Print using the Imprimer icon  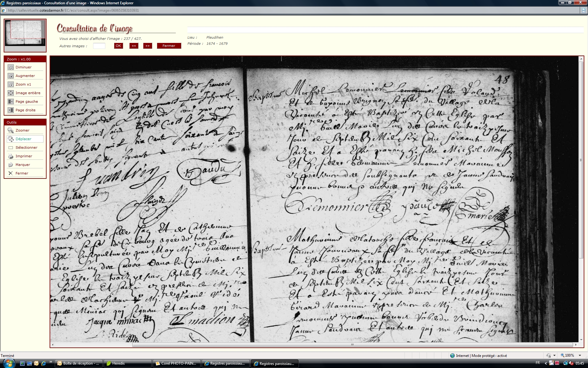tap(11, 156)
